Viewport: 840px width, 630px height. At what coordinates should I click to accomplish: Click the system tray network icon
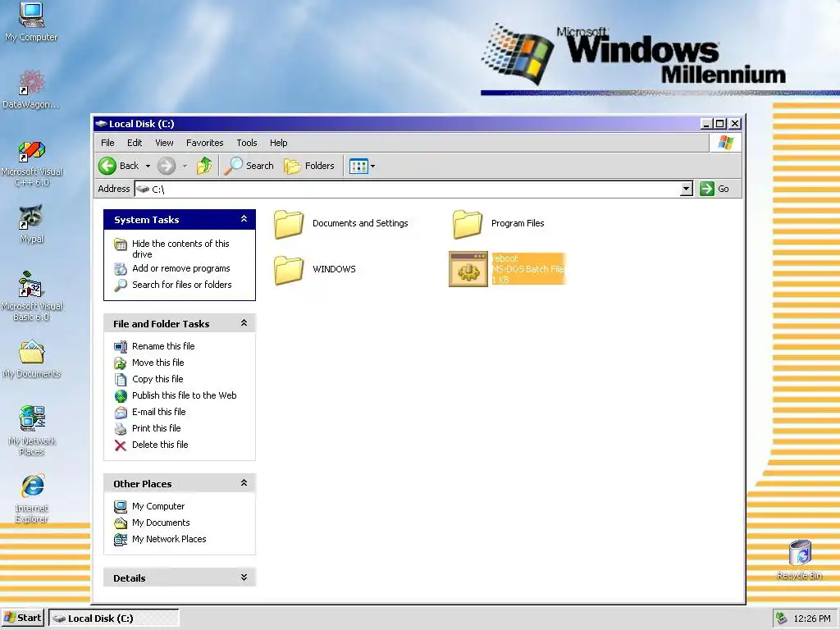(x=782, y=619)
